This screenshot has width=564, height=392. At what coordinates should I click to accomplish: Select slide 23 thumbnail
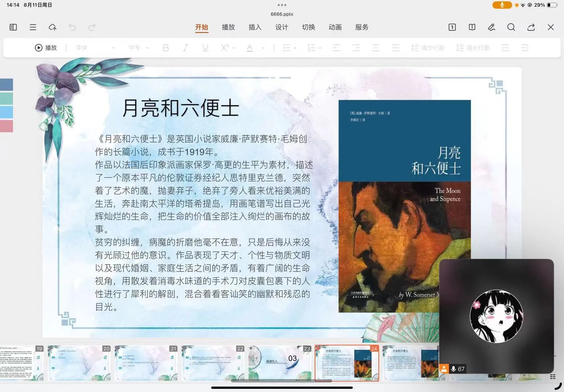tap(280, 363)
